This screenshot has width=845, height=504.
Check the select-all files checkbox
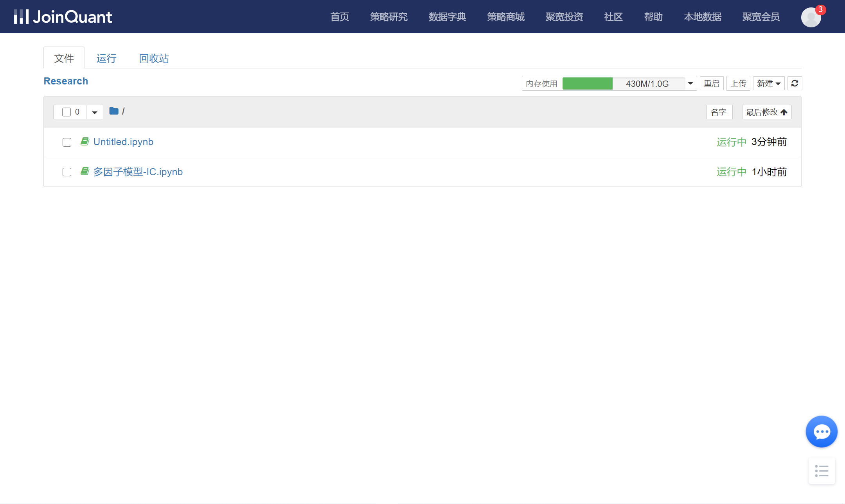67,112
